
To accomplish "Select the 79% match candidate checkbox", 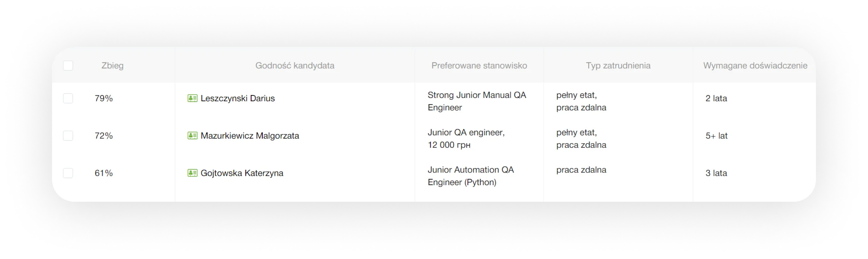I will coord(68,98).
